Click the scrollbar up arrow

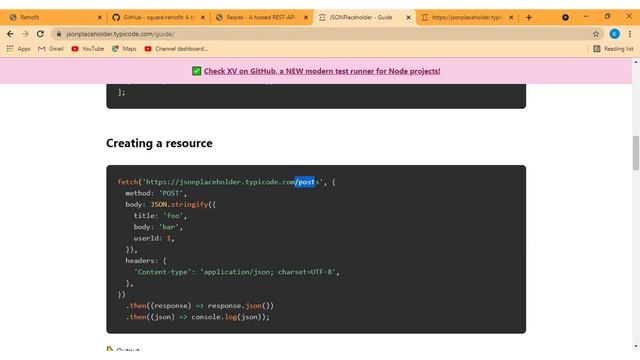(x=636, y=62)
